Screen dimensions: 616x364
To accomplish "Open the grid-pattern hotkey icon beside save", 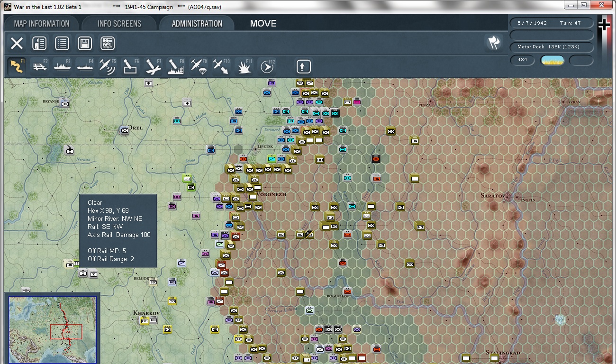I will (108, 44).
